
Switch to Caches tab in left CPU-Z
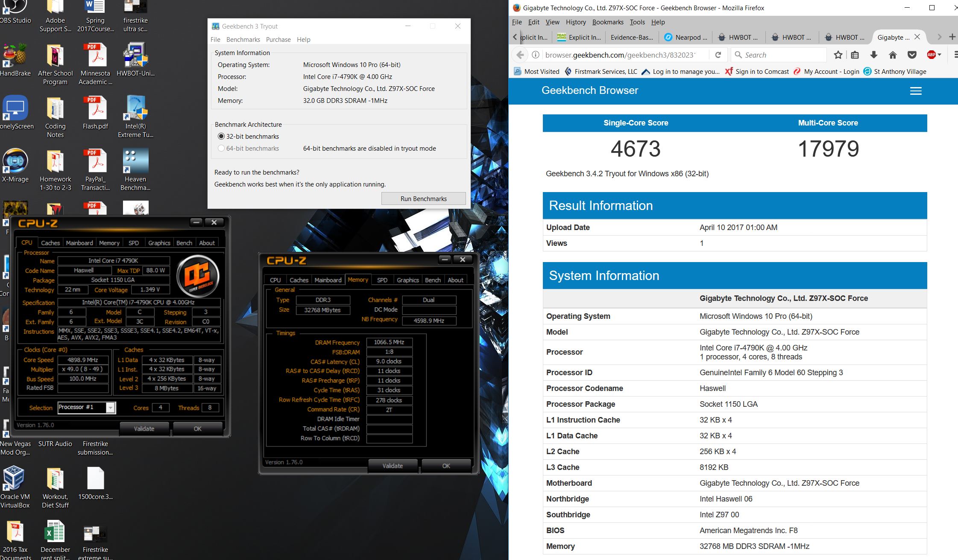(50, 243)
